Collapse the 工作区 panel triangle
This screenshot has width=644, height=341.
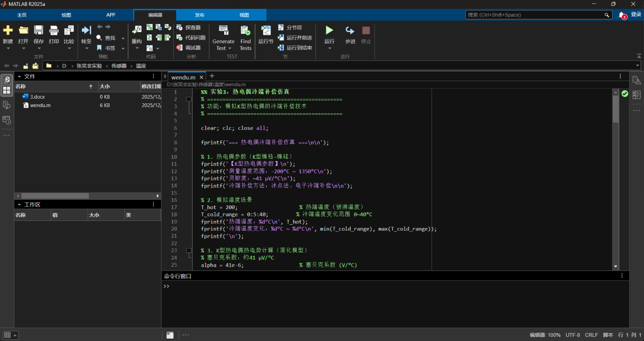click(x=19, y=205)
